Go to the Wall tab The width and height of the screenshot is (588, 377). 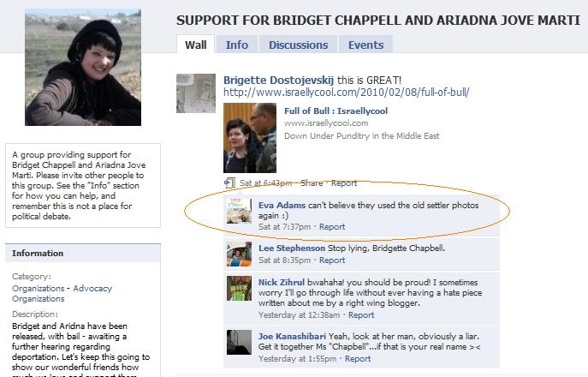195,45
